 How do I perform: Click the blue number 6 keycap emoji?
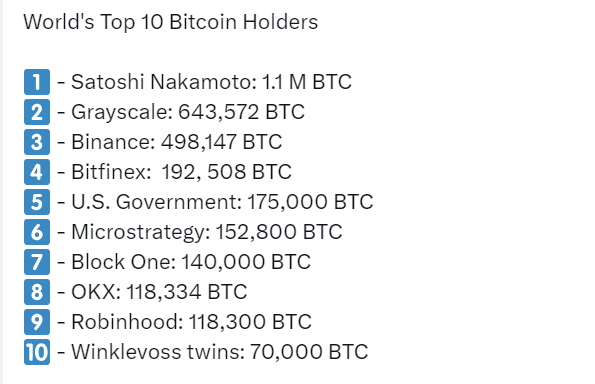tap(37, 232)
